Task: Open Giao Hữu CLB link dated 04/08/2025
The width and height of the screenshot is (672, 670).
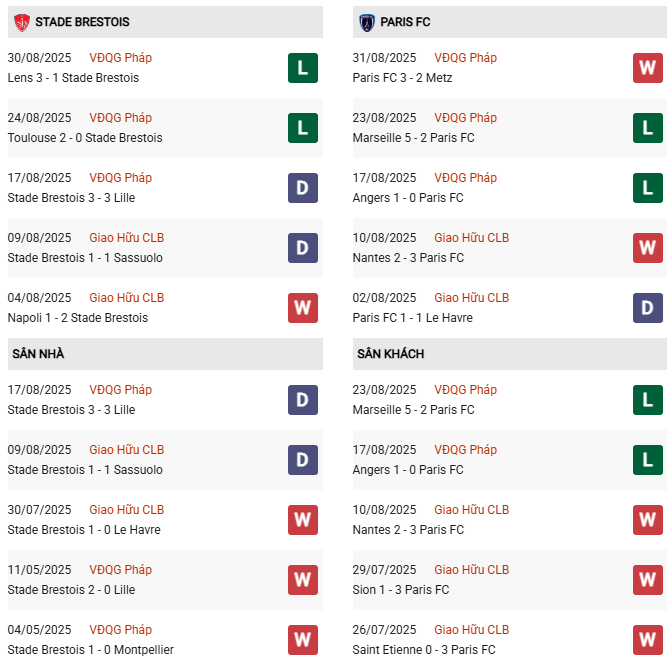Action: coord(126,298)
